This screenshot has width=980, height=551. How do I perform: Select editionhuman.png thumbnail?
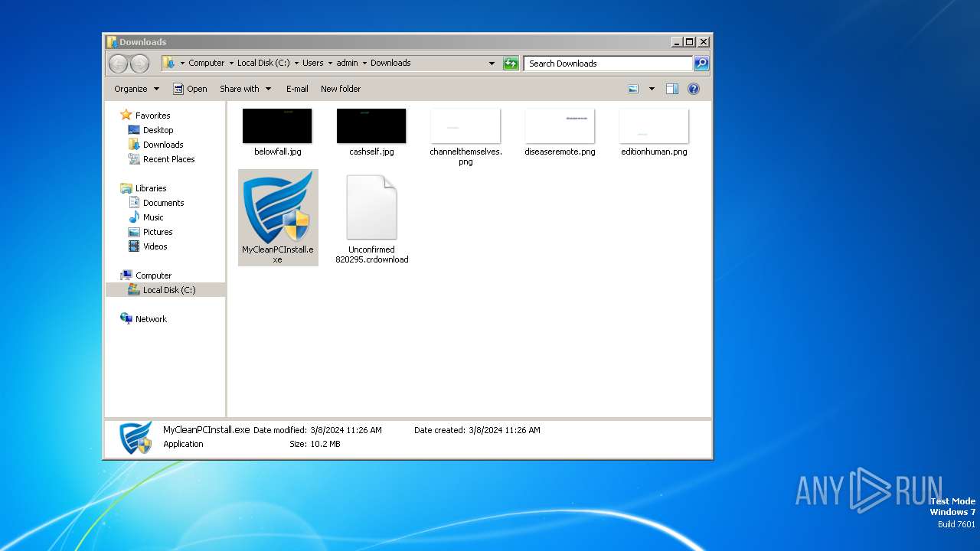pyautogui.click(x=654, y=126)
